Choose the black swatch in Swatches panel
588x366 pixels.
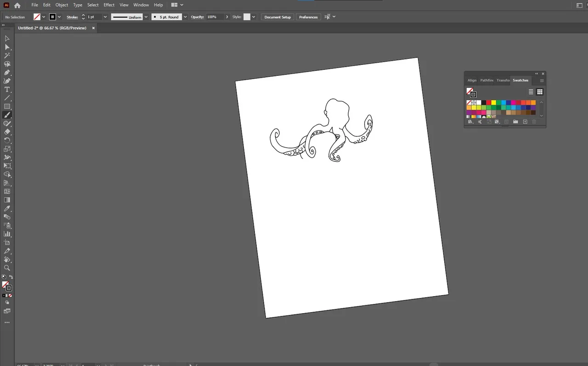484,103
